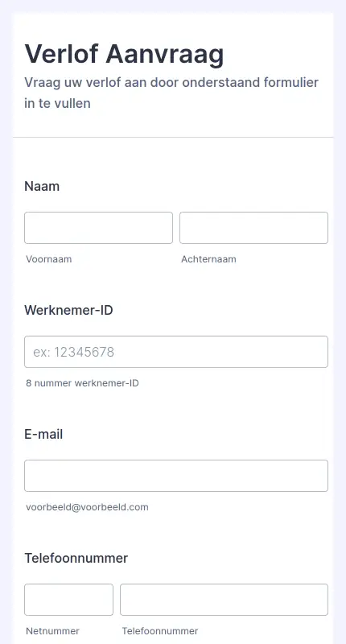Select the Voornaam sublabel under first box
This screenshot has width=346, height=644.
point(49,259)
